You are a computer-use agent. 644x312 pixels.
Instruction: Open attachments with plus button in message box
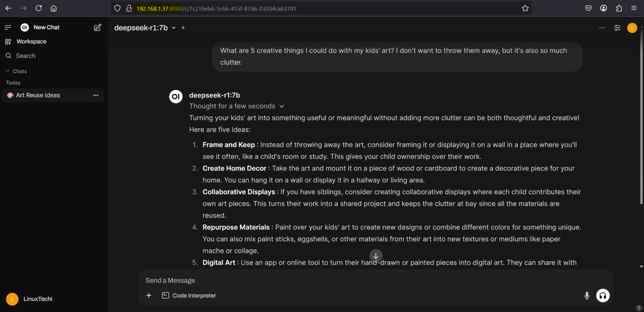[x=149, y=296]
